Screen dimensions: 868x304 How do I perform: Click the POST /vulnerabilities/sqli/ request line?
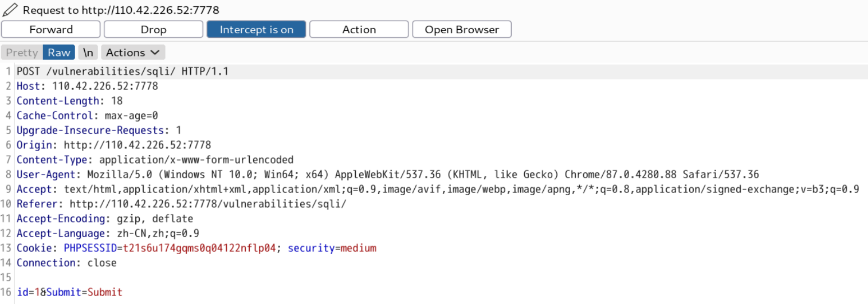[123, 72]
